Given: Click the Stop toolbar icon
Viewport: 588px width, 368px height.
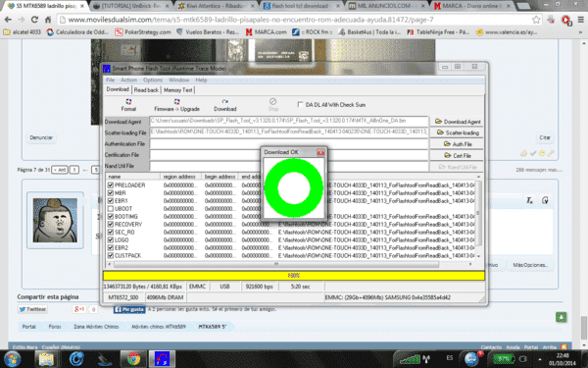Looking at the screenshot, I should click(273, 105).
